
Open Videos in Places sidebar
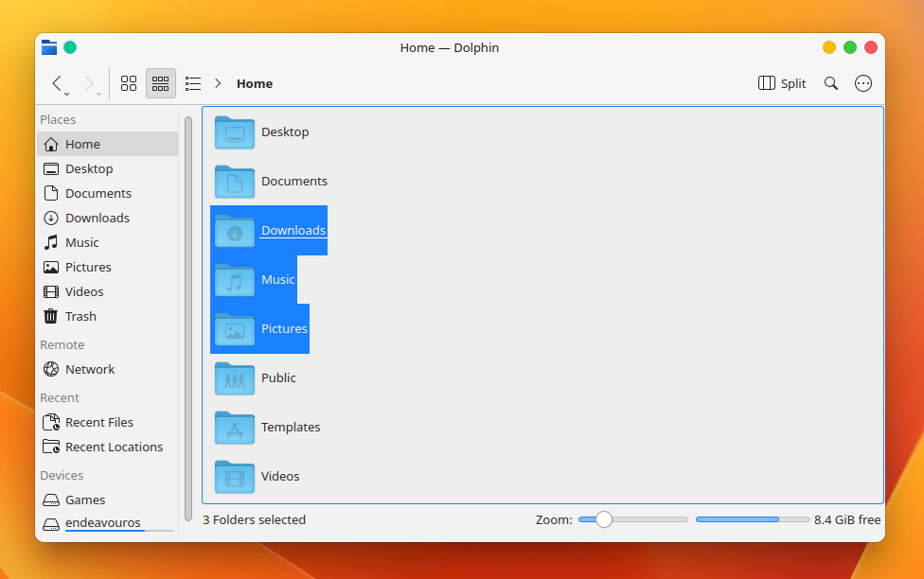tap(107, 292)
